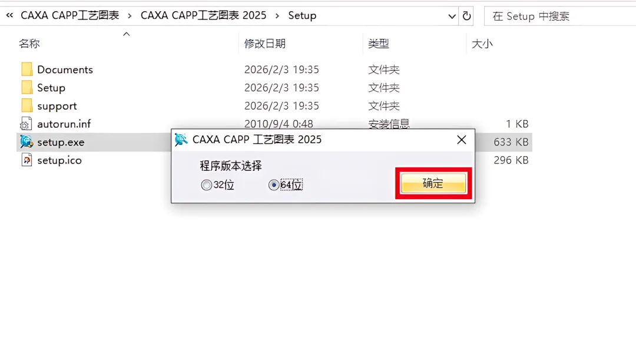Go to the CAXA CAPP工艺图表 breadcrumb
This screenshot has height=364, width=636.
[69, 15]
